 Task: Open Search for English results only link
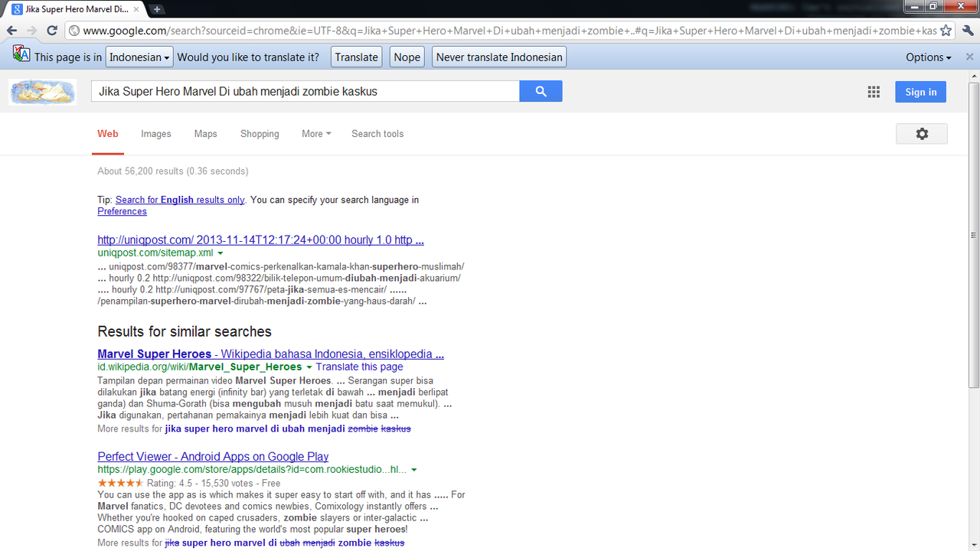coord(180,200)
